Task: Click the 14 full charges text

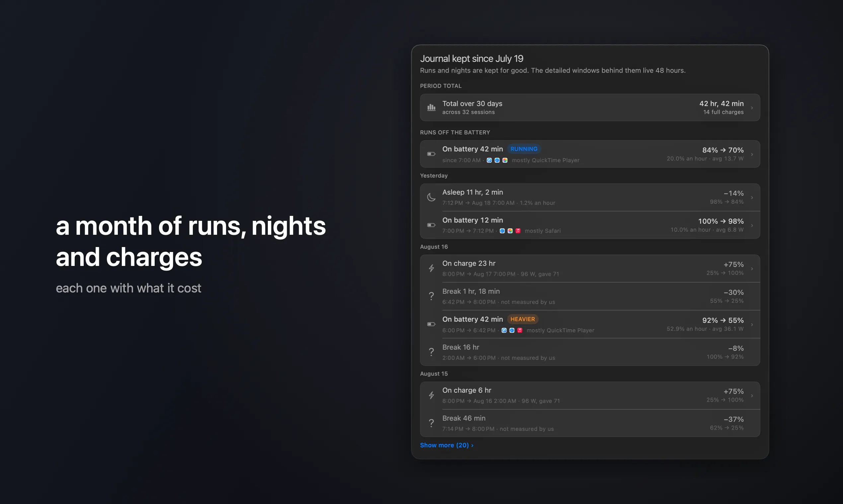Action: 723,112
